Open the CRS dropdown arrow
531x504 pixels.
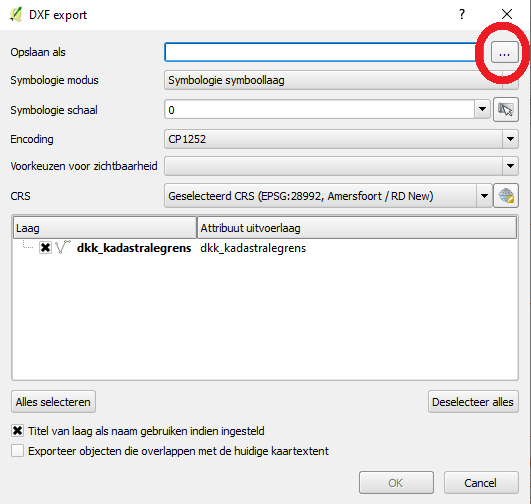[484, 196]
